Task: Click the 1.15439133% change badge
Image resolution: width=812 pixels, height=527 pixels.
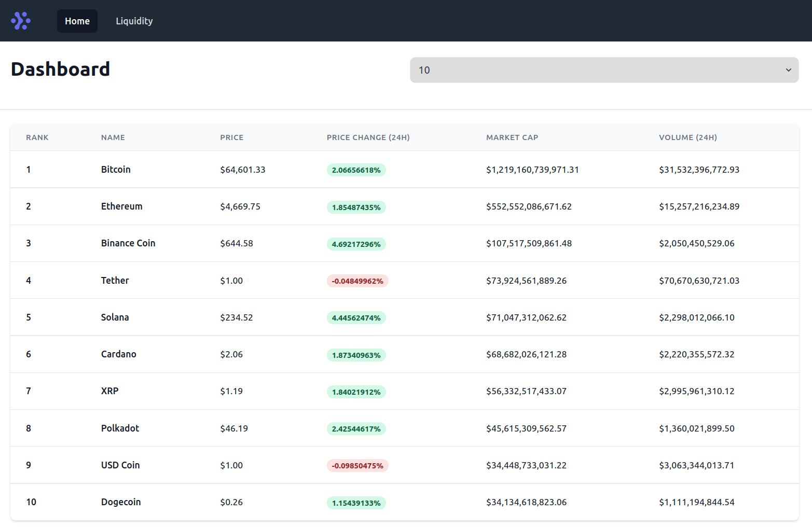Action: click(356, 503)
